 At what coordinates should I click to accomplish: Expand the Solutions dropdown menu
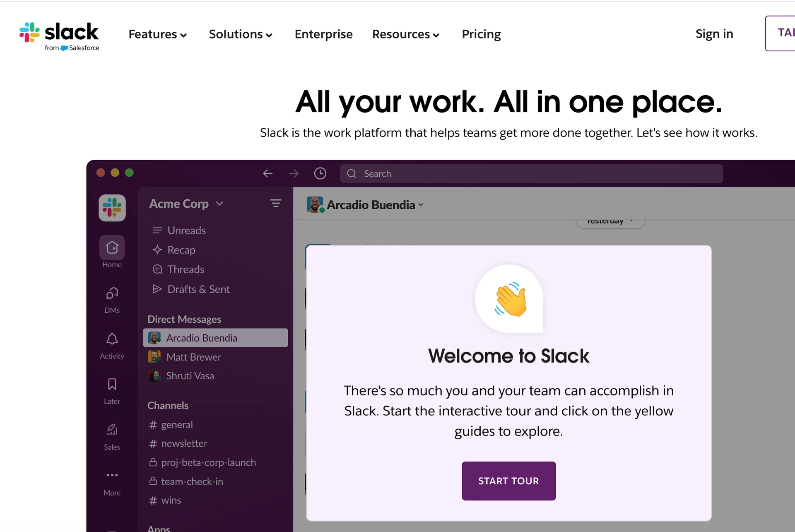coord(240,34)
